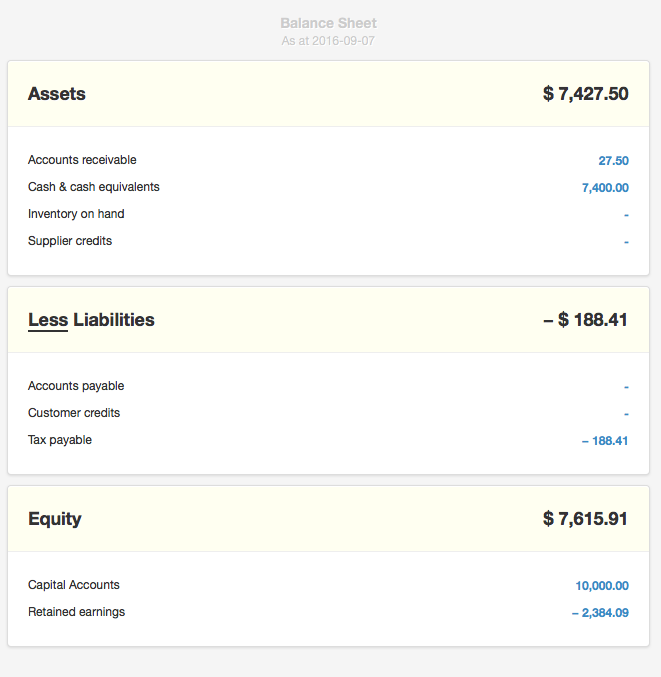This screenshot has height=677, width=661.
Task: Select the Tax payable row label
Action: 60,440
